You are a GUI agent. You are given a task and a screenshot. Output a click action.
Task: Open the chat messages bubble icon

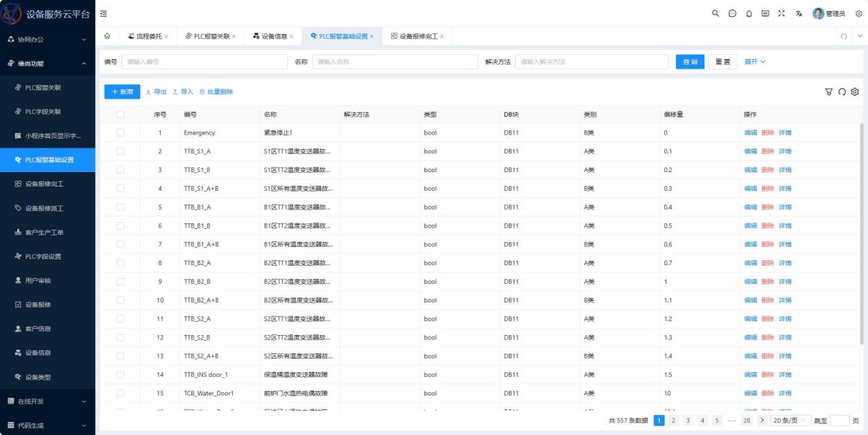732,14
